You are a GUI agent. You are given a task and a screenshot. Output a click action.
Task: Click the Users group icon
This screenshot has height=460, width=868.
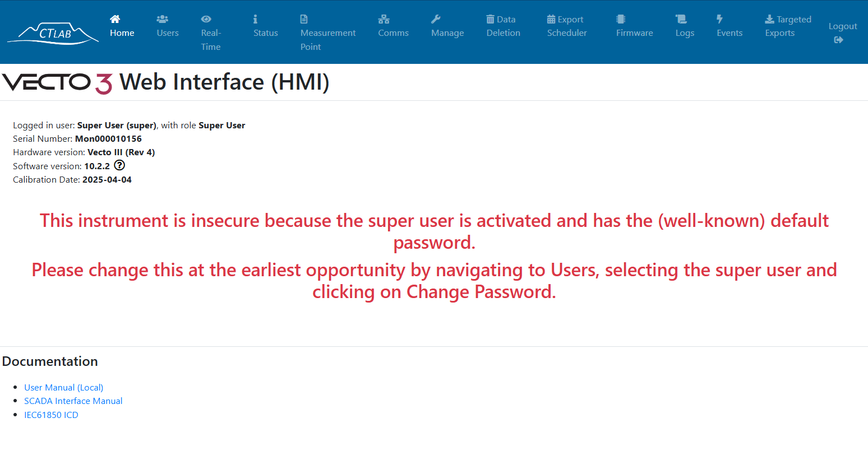point(162,19)
